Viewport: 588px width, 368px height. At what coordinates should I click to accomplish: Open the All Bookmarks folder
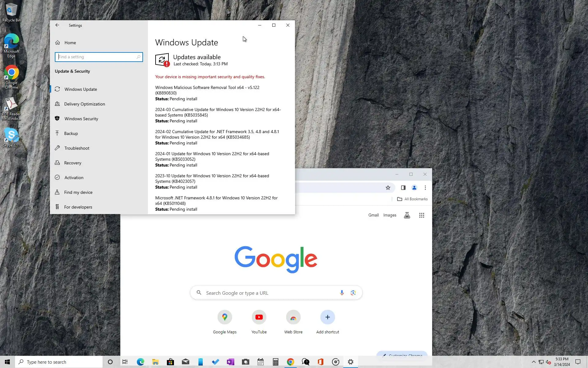pos(412,199)
